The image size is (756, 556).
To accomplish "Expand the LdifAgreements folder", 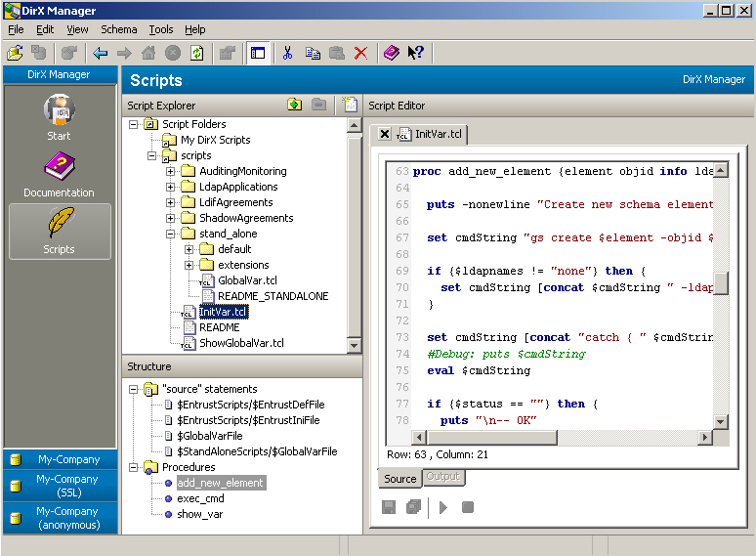I will 170,202.
